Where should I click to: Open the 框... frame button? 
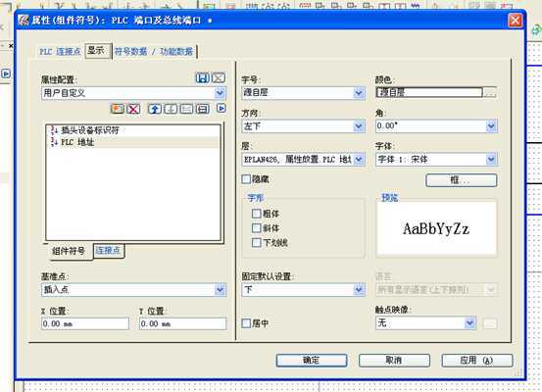coord(461,180)
